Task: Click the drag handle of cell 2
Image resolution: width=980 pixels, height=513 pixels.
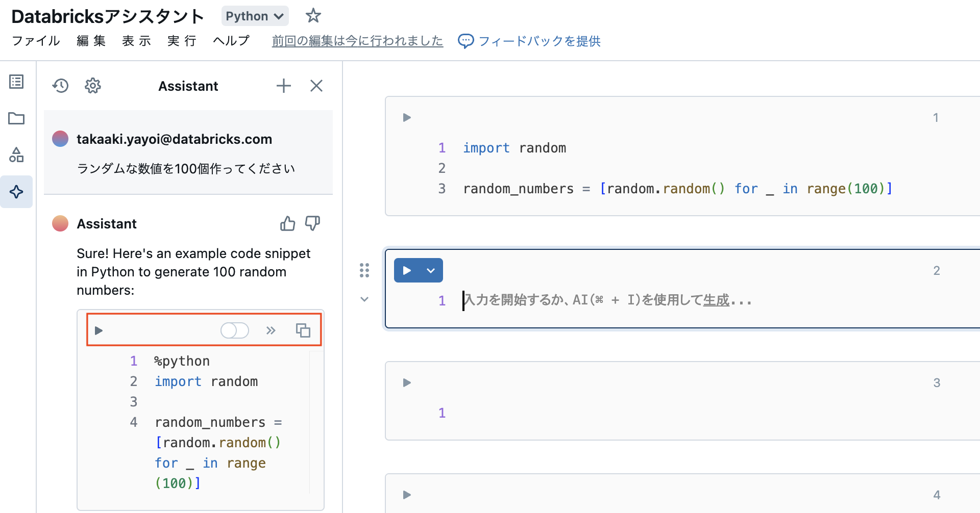Action: point(364,270)
